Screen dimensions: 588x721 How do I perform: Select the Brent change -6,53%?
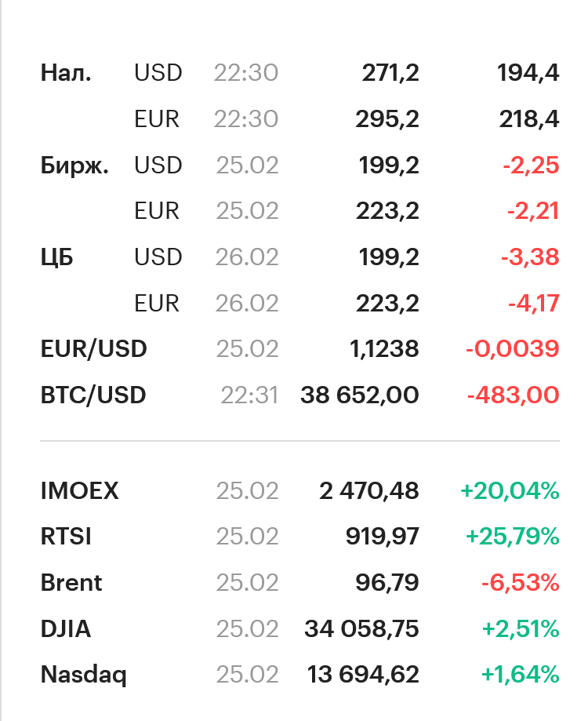[x=520, y=583]
